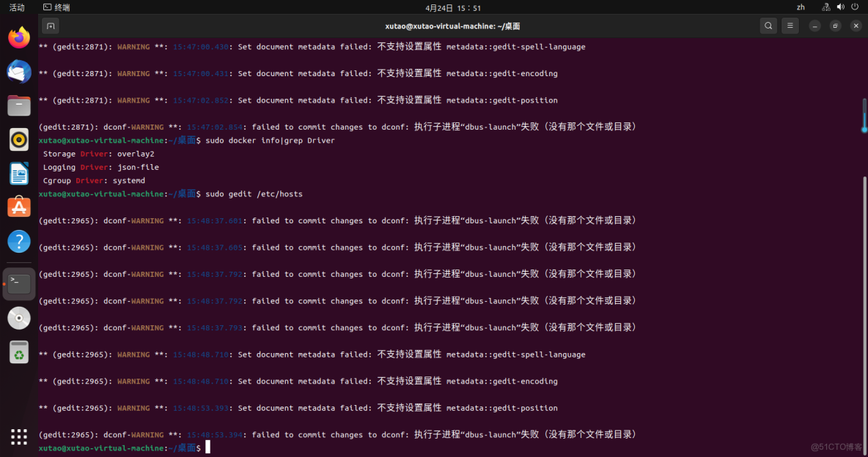Open a new terminal tab button
The image size is (868, 457).
51,26
